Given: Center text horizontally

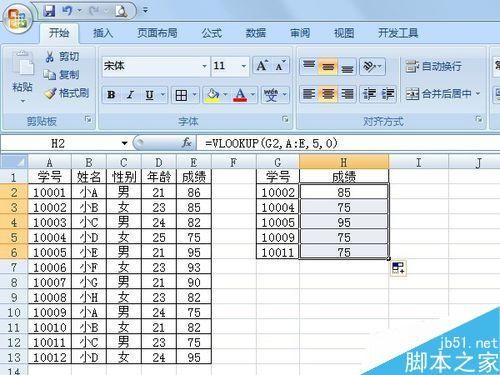Looking at the screenshot, I should 328,94.
